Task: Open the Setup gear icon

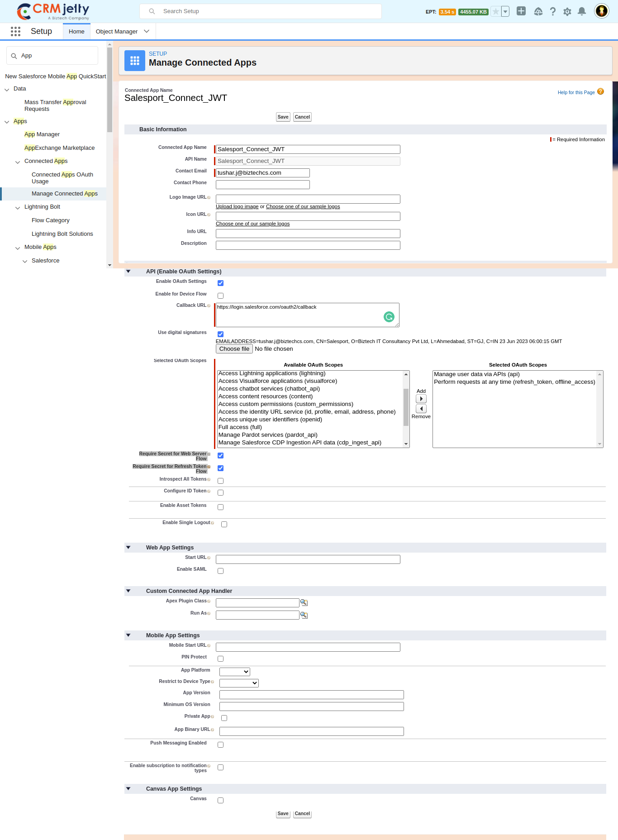Action: [x=567, y=11]
